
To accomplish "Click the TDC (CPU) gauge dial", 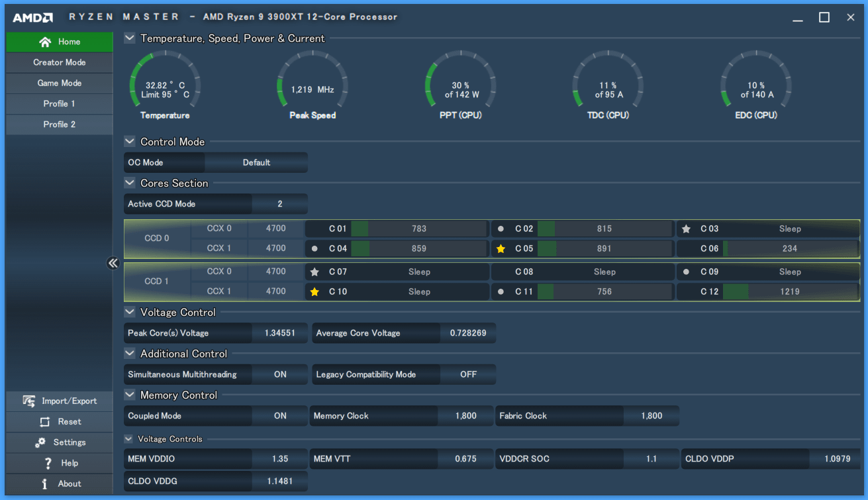I will [608, 81].
